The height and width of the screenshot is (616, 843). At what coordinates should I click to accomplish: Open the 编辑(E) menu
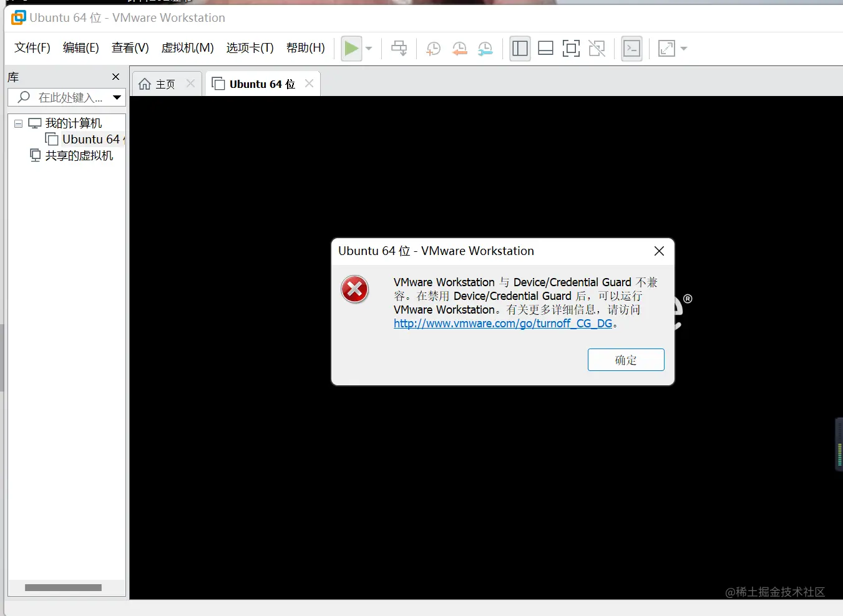click(81, 48)
